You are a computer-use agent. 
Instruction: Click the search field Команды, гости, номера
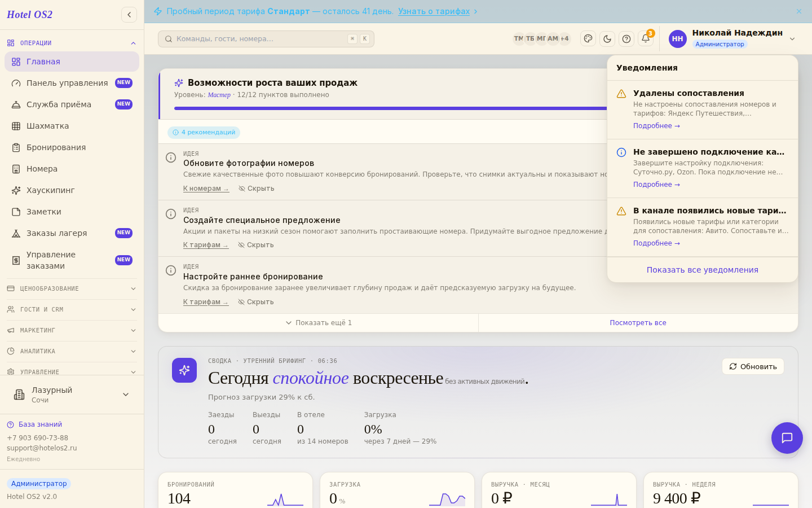tap(266, 39)
